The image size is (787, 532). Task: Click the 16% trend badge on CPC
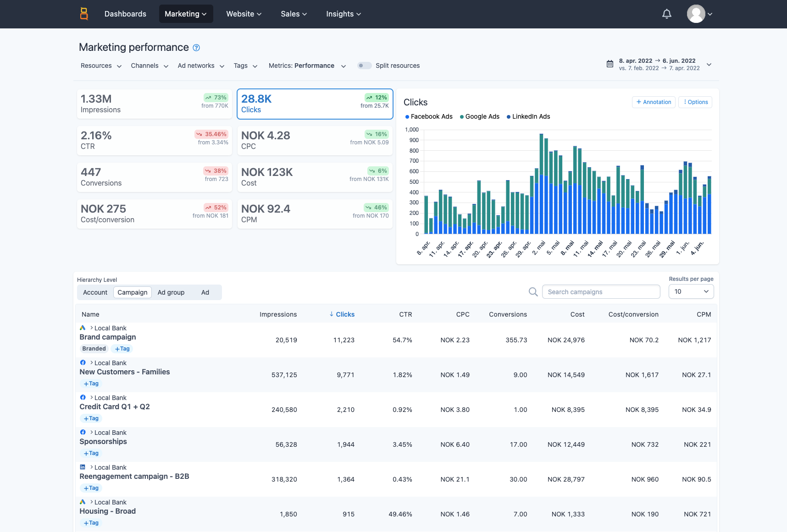click(x=377, y=134)
